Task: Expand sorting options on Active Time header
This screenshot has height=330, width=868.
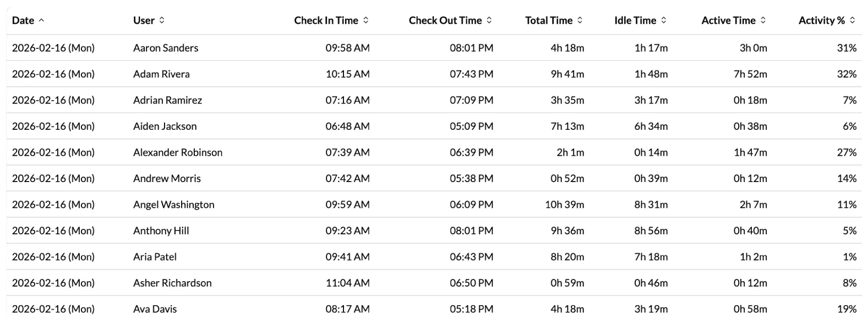Action: click(763, 20)
